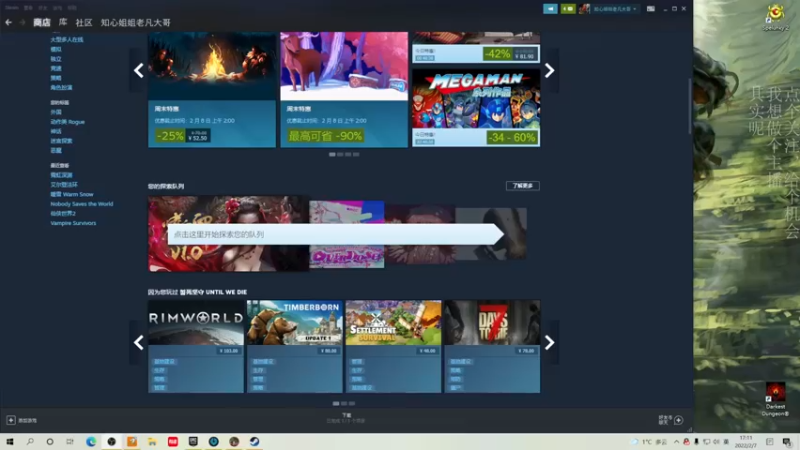Open Vampire Survivors sidebar link
The image size is (800, 450).
[73, 223]
